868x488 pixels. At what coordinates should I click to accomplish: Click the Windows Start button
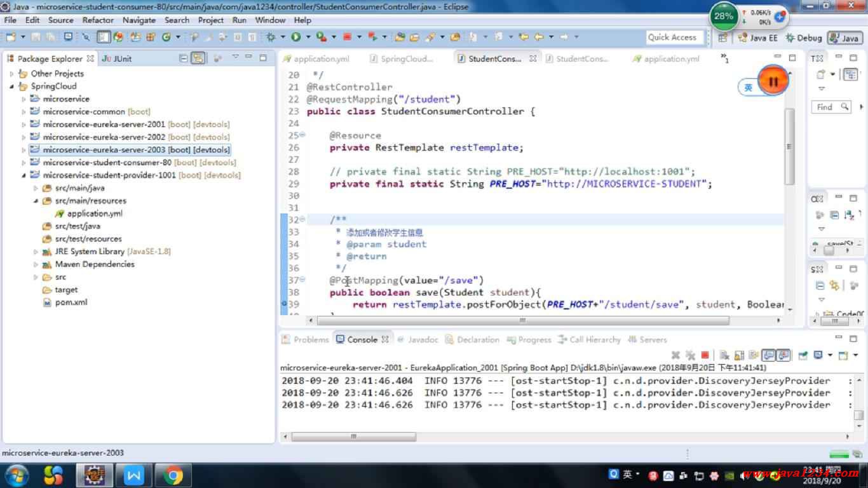[x=15, y=475]
